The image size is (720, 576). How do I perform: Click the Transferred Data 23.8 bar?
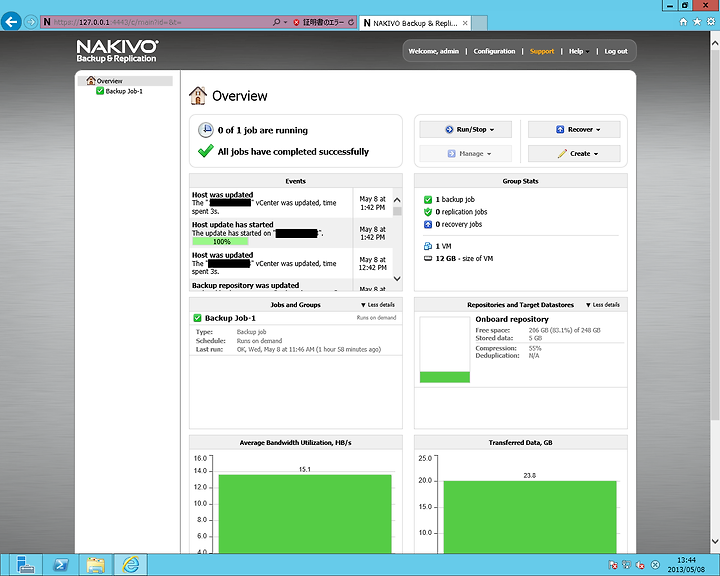click(530, 517)
